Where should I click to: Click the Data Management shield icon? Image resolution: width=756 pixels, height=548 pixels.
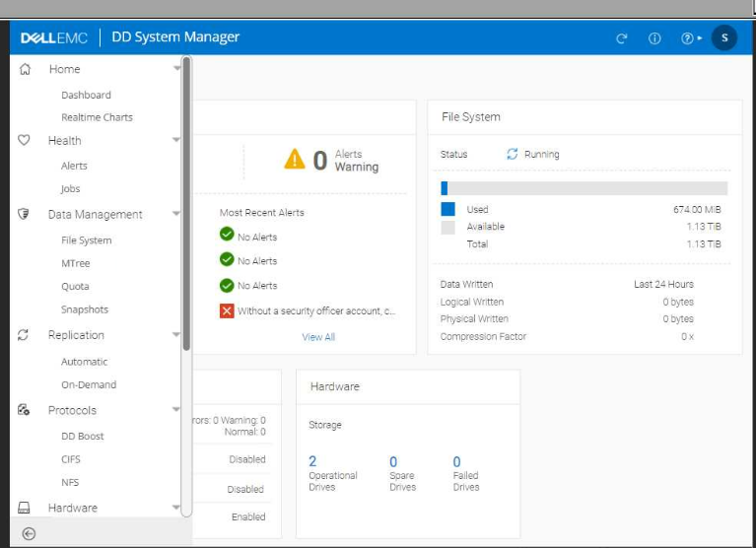tap(23, 214)
